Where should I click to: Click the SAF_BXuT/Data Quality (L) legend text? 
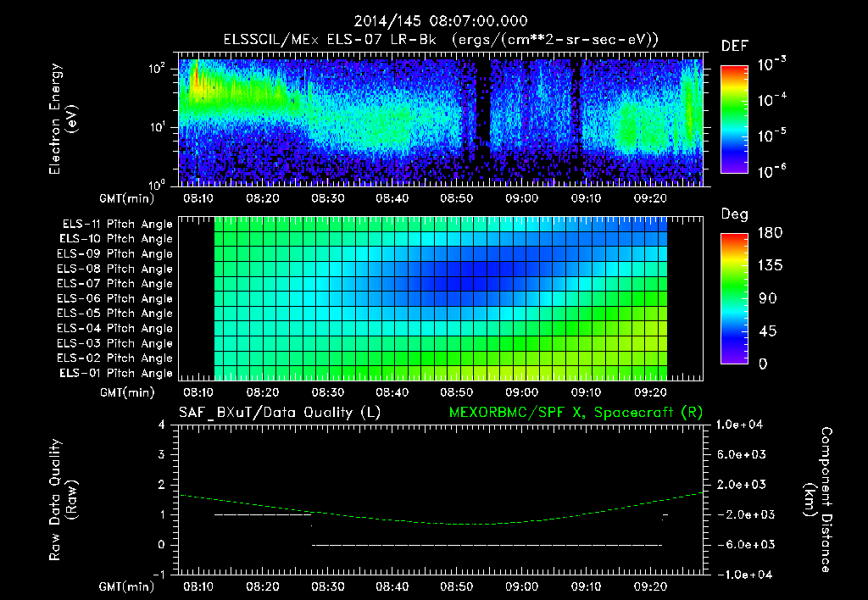[x=280, y=413]
